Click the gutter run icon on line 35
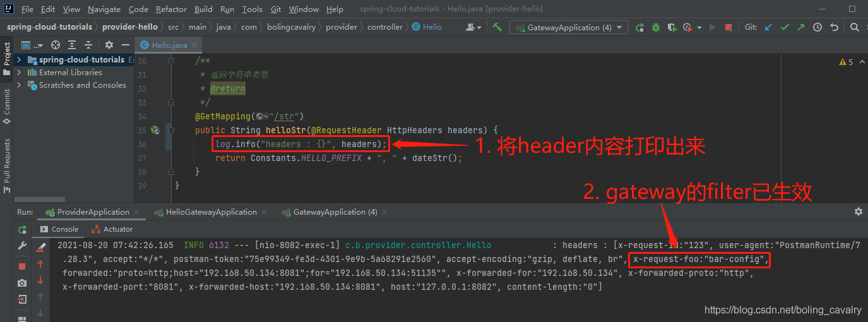Viewport: 868px width, 322px height. (155, 130)
